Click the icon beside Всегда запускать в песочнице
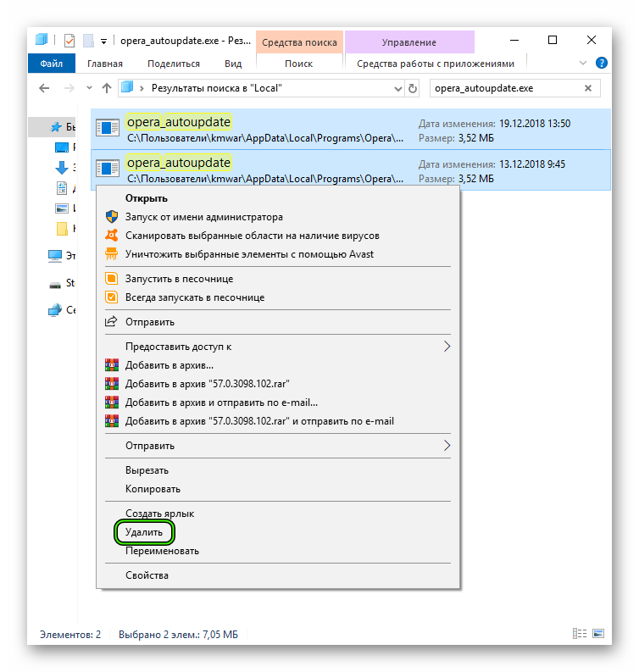The image size is (639, 672). coord(111,297)
